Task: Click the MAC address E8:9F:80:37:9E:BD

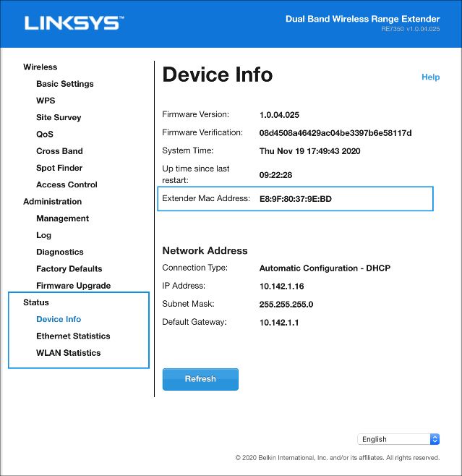Action: (x=296, y=199)
